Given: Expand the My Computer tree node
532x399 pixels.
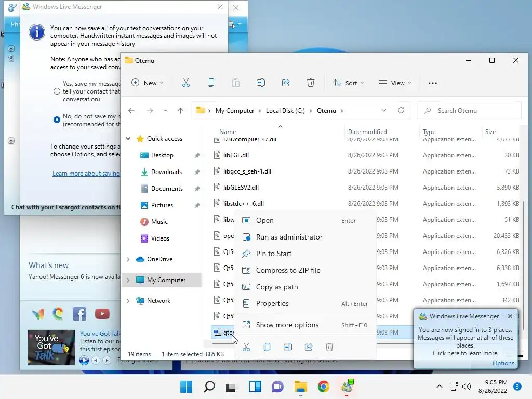Looking at the screenshot, I should 128,280.
